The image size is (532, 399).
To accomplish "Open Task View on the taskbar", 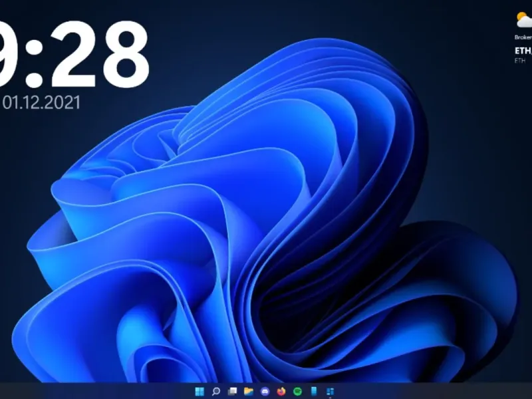I will pyautogui.click(x=232, y=391).
